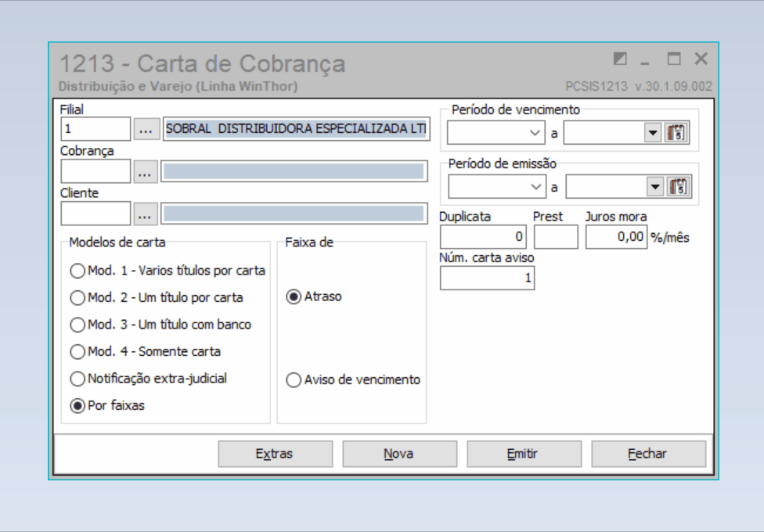Maximize the Carta de Cobrança window
The image size is (764, 532).
674,59
